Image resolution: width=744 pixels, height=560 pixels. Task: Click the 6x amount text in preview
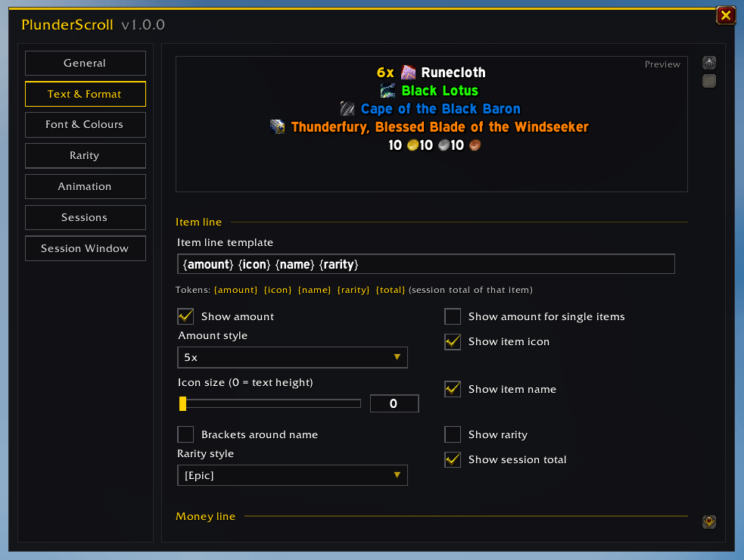pyautogui.click(x=385, y=72)
